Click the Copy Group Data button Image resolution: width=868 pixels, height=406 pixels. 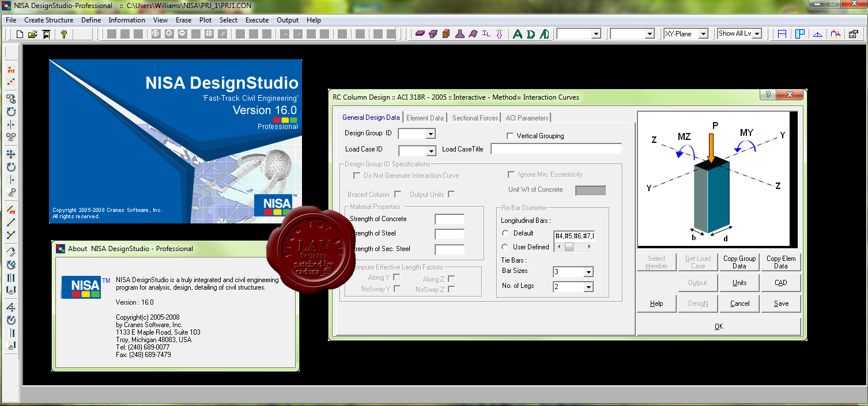(x=739, y=263)
